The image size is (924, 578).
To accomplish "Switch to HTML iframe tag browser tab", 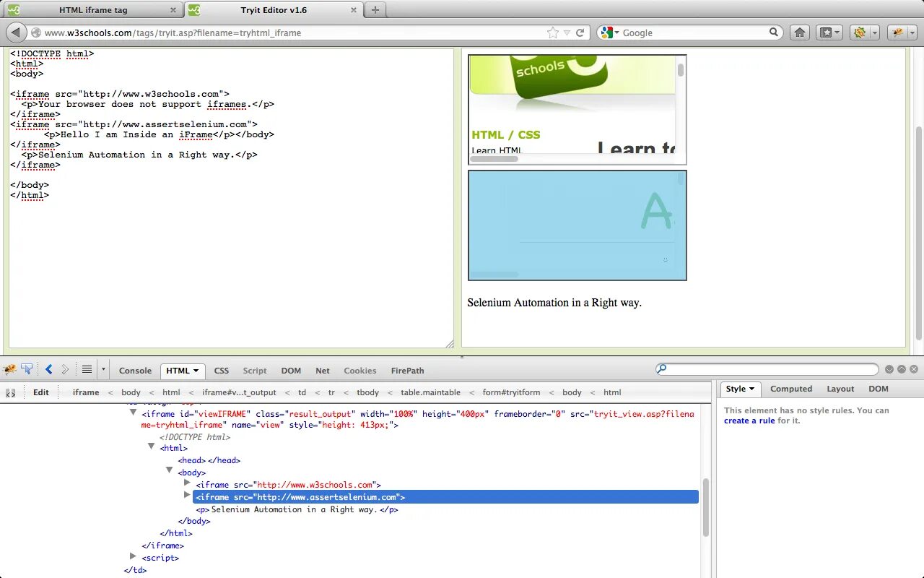I will (x=92, y=10).
